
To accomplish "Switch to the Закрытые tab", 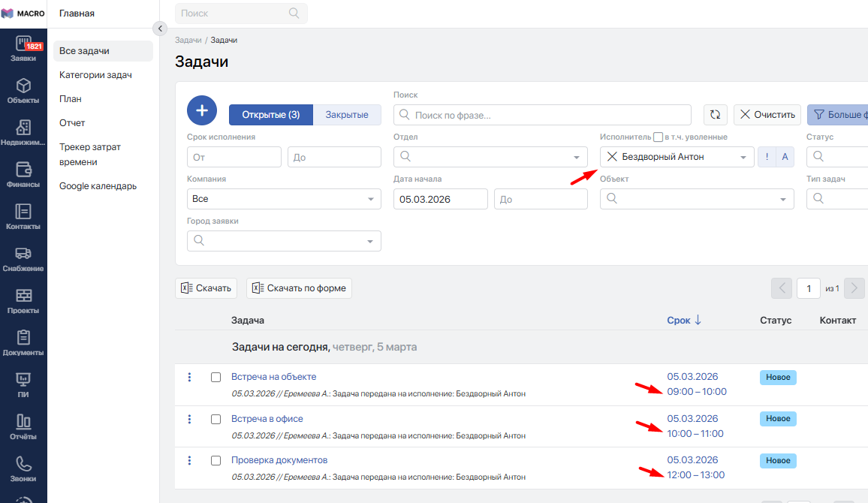I will (346, 115).
